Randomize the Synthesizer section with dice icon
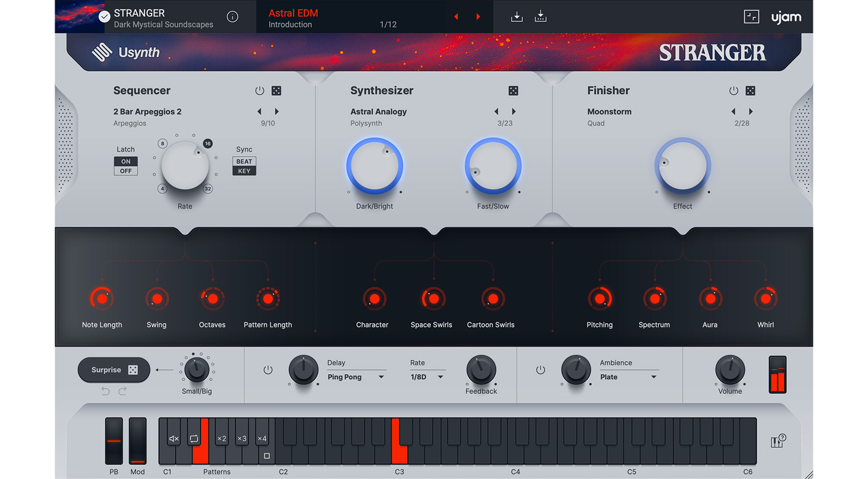The height and width of the screenshot is (479, 868). [513, 91]
